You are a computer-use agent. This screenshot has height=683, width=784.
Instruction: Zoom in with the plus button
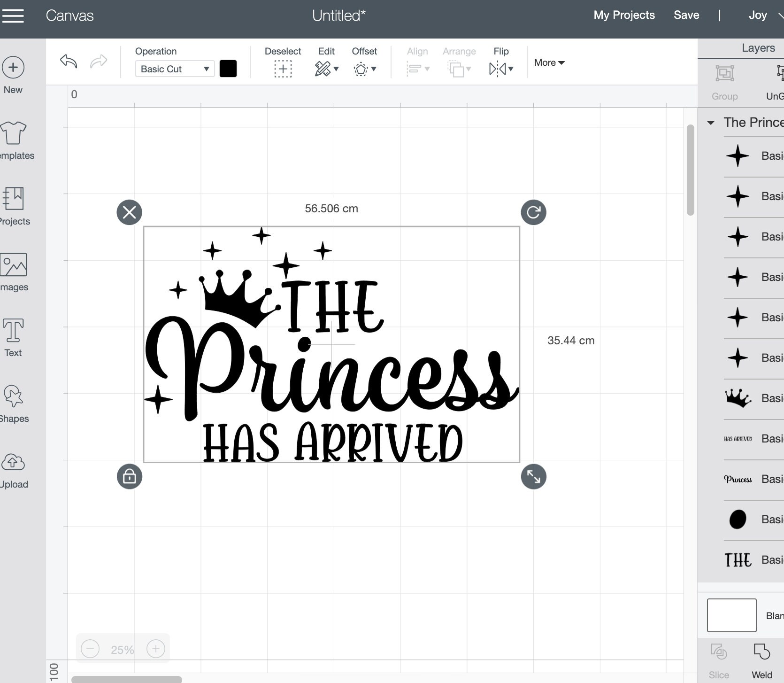[x=156, y=649]
